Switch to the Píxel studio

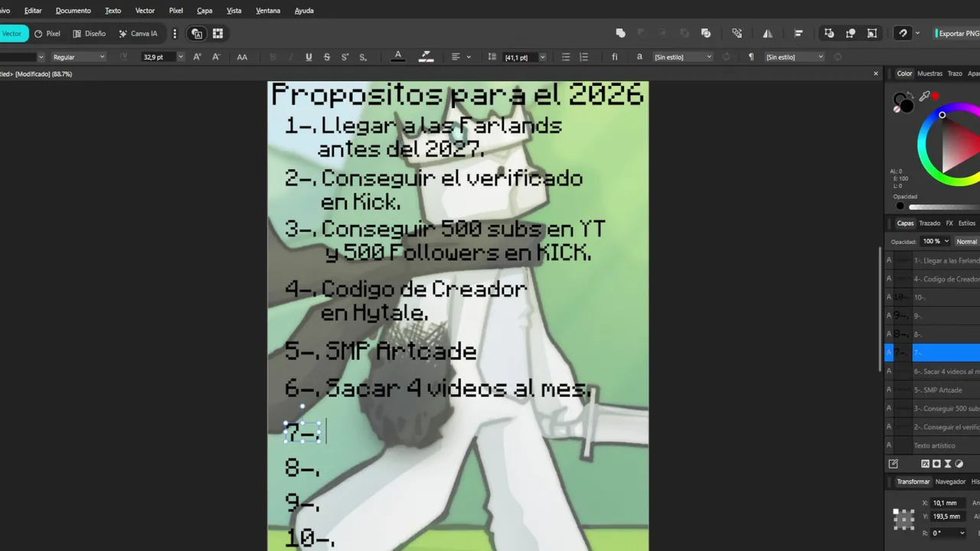47,34
